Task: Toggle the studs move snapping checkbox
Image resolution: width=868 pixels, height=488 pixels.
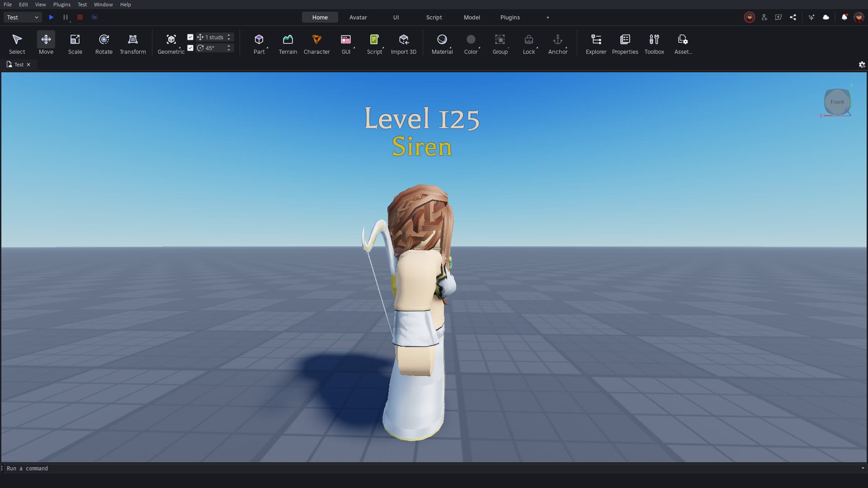Action: pyautogui.click(x=190, y=37)
